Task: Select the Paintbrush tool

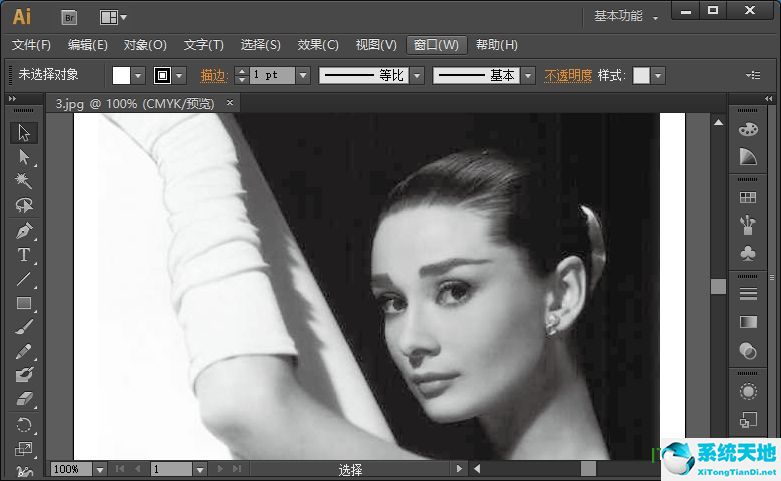Action: tap(24, 327)
